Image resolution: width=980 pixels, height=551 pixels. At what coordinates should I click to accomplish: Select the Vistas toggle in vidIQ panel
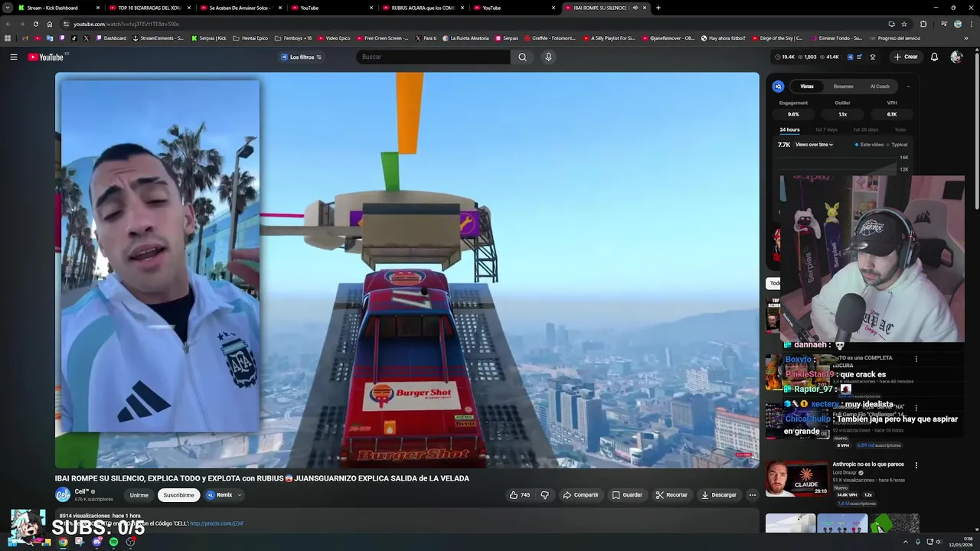807,86
